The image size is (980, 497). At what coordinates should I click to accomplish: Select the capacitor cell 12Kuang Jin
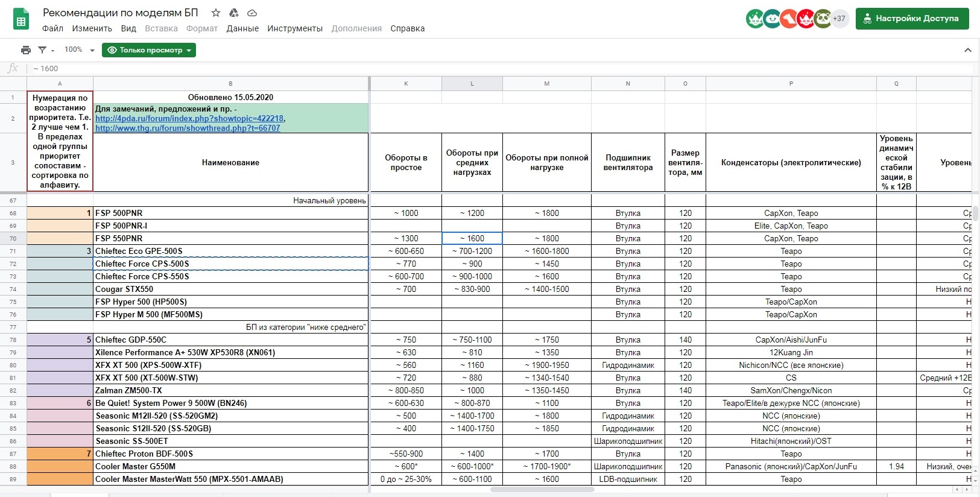pyautogui.click(x=791, y=352)
